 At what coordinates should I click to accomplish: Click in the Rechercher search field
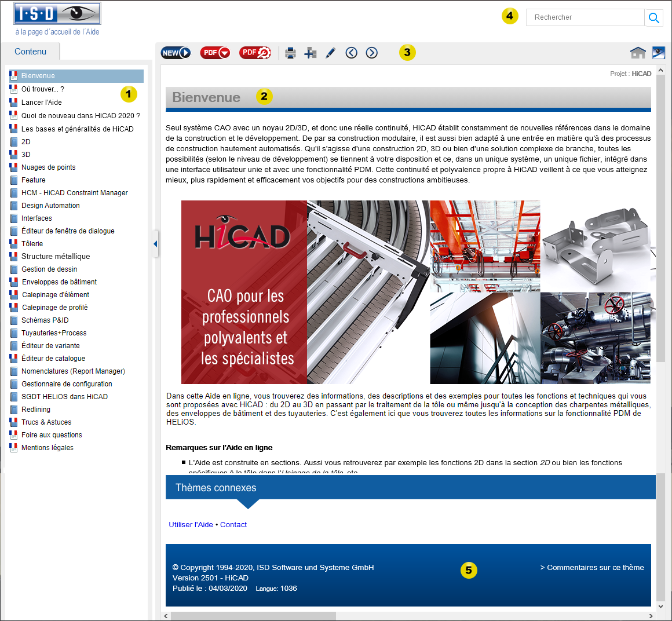coord(585,17)
